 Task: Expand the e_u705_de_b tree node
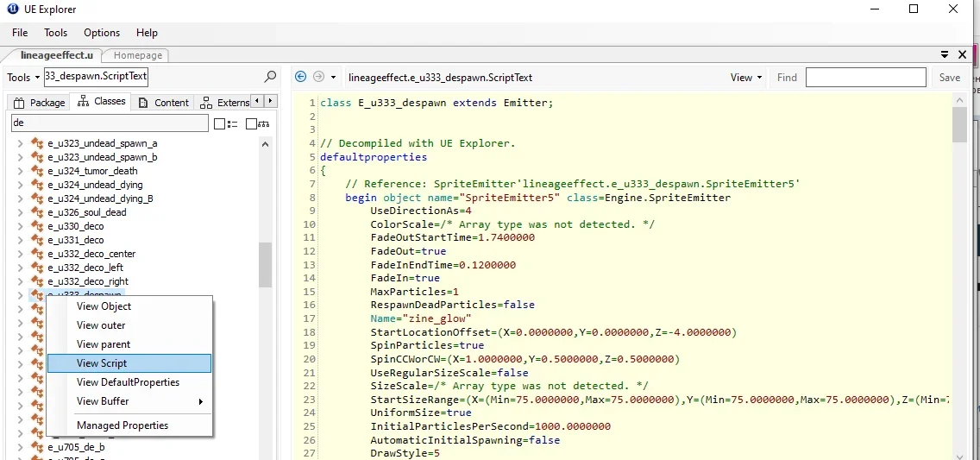pos(20,447)
